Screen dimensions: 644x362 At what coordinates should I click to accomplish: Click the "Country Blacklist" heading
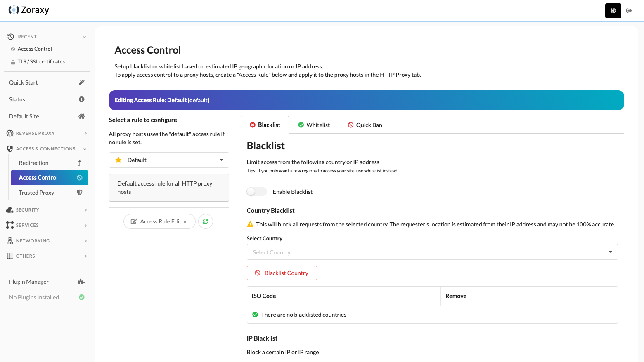pos(271,211)
